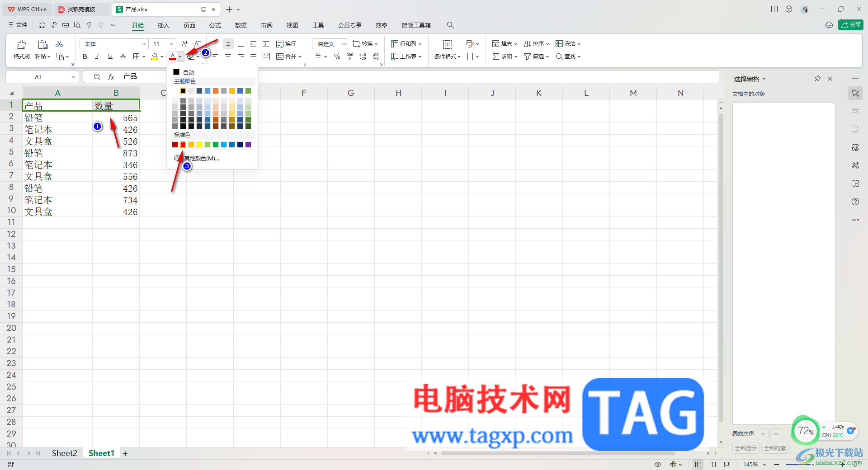The width and height of the screenshot is (868, 470).
Task: Switch to page layout view in status bar
Action: 712,464
